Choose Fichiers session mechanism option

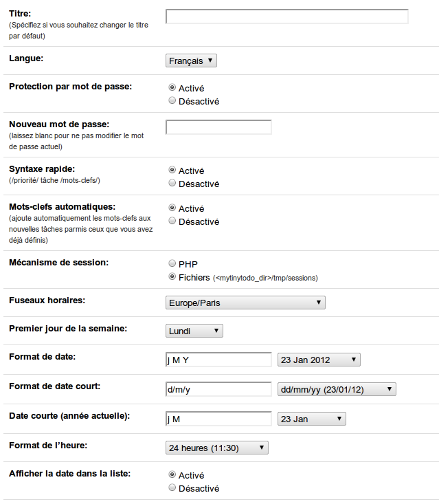click(172, 277)
